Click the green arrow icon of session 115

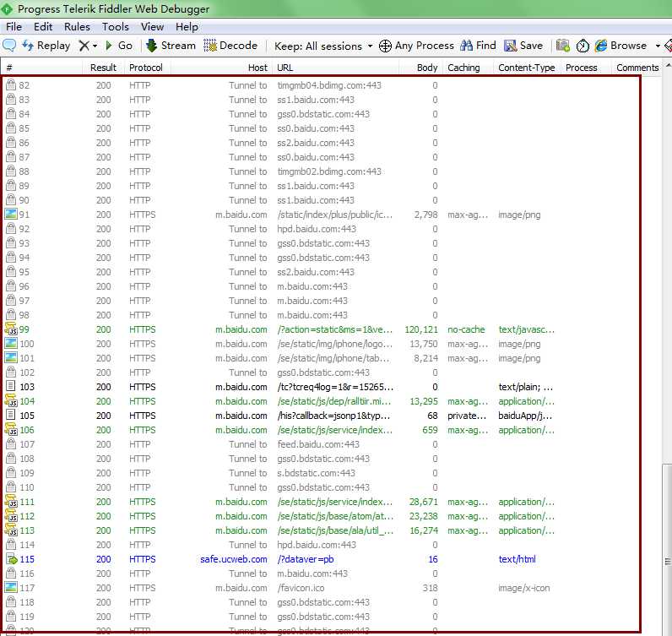(11, 559)
